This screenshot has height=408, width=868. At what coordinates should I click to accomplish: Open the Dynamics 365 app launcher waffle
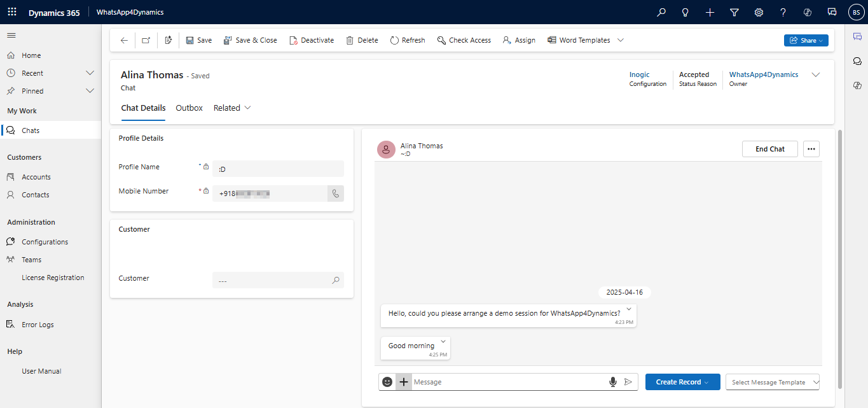12,12
